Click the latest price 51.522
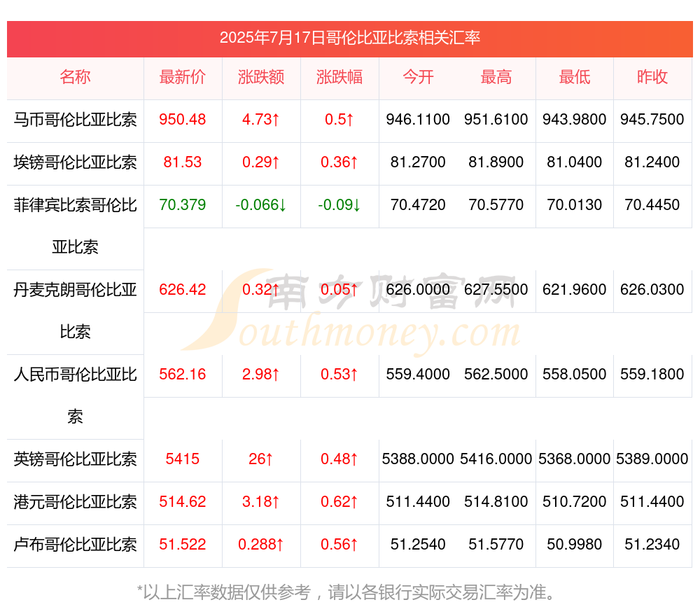This screenshot has height=614, width=700. coord(183,544)
